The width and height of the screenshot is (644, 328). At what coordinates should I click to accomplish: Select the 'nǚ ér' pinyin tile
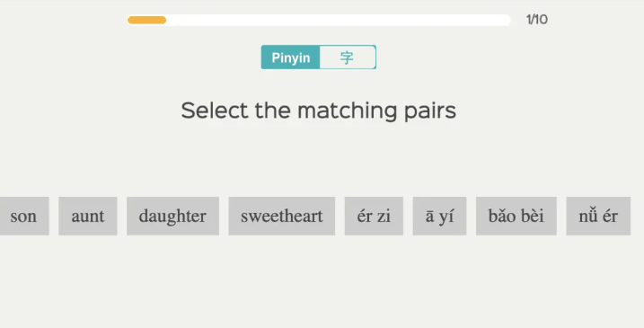[x=598, y=217]
